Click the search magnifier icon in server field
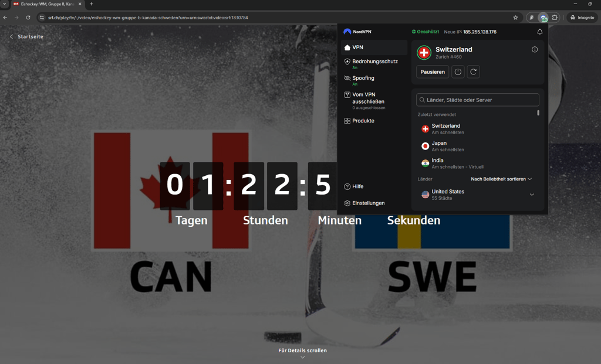This screenshot has height=364, width=601. [x=422, y=100]
